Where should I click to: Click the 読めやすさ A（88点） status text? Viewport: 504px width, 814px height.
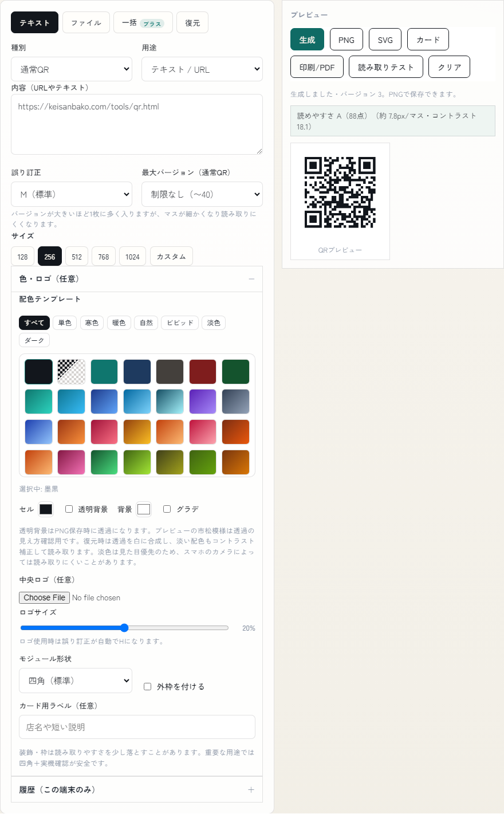[392, 121]
